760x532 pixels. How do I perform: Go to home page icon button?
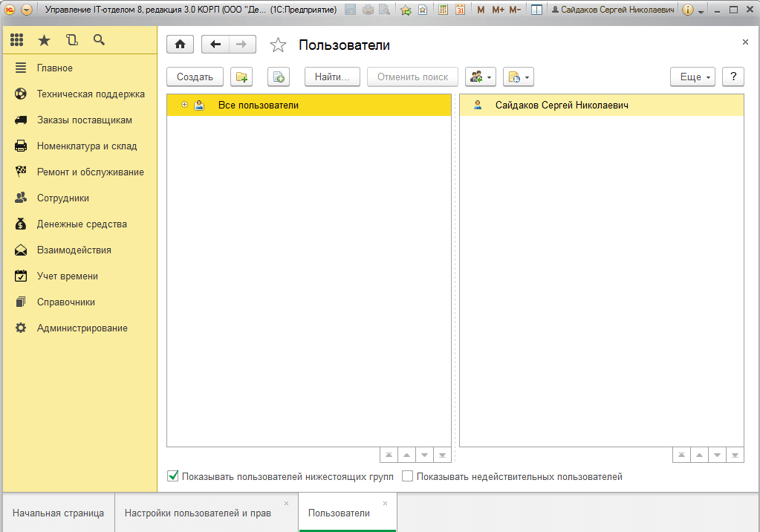pyautogui.click(x=181, y=45)
